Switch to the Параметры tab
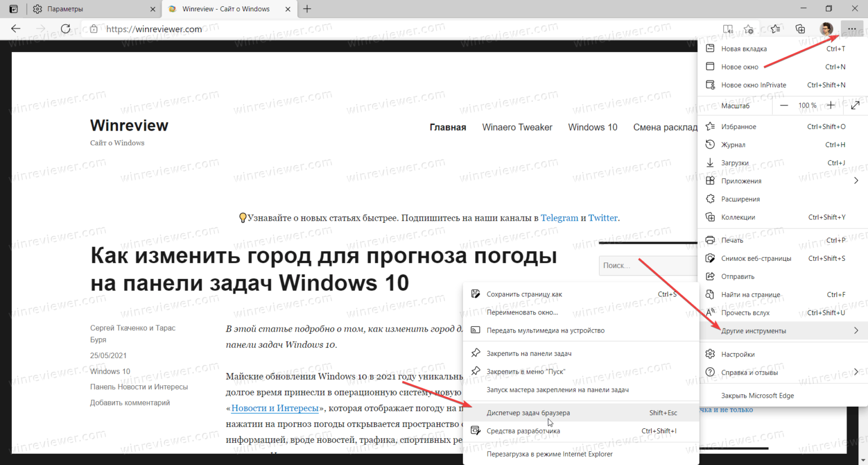The width and height of the screenshot is (868, 465). (93, 9)
